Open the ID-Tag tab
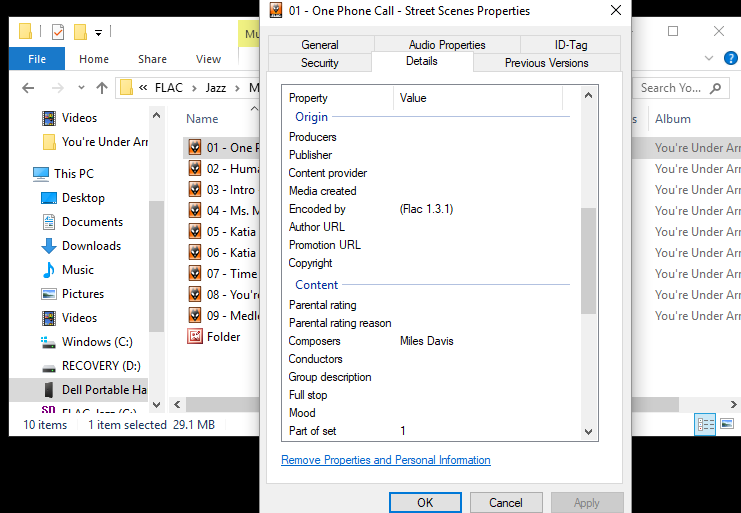Screen dimensions: 741x513 [x=570, y=45]
